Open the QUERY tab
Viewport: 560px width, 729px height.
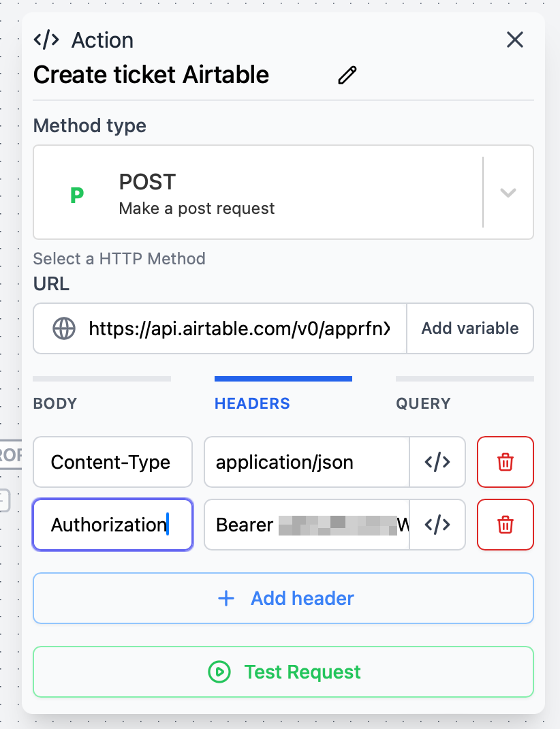423,403
